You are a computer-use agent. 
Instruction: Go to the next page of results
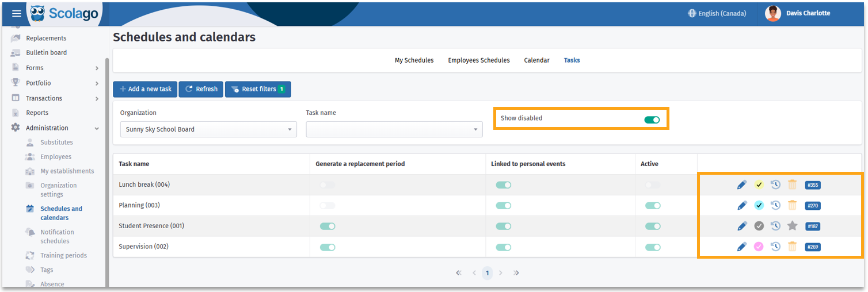click(501, 273)
